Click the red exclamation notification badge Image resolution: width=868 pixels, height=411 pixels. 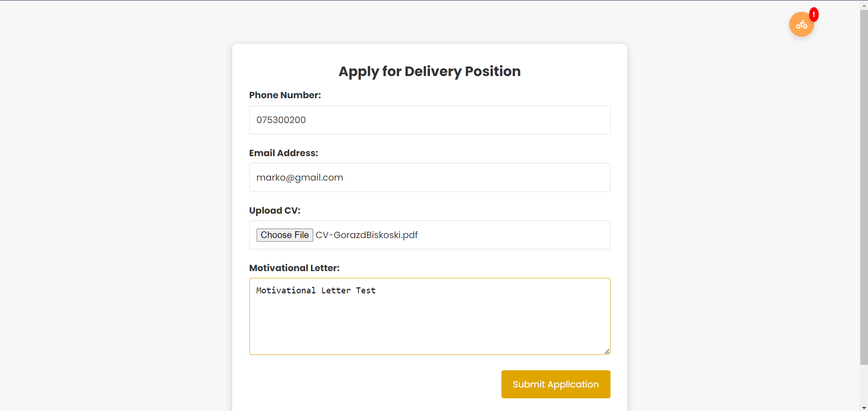[814, 14]
